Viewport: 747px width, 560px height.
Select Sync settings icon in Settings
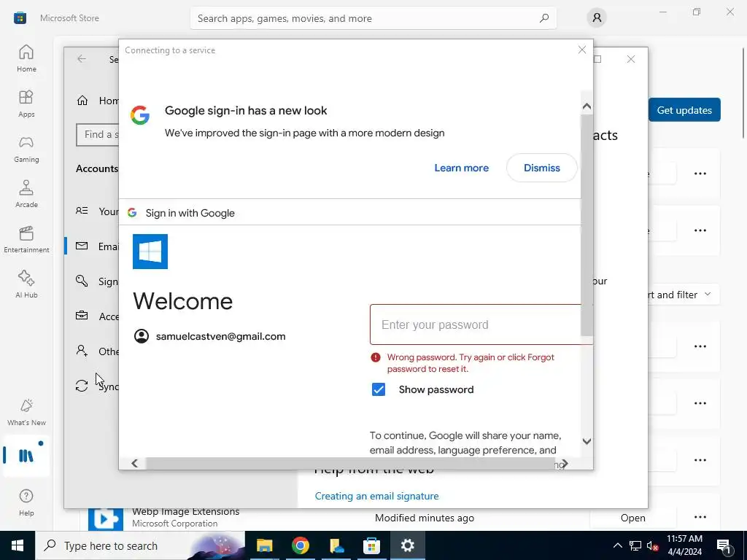[x=82, y=386]
